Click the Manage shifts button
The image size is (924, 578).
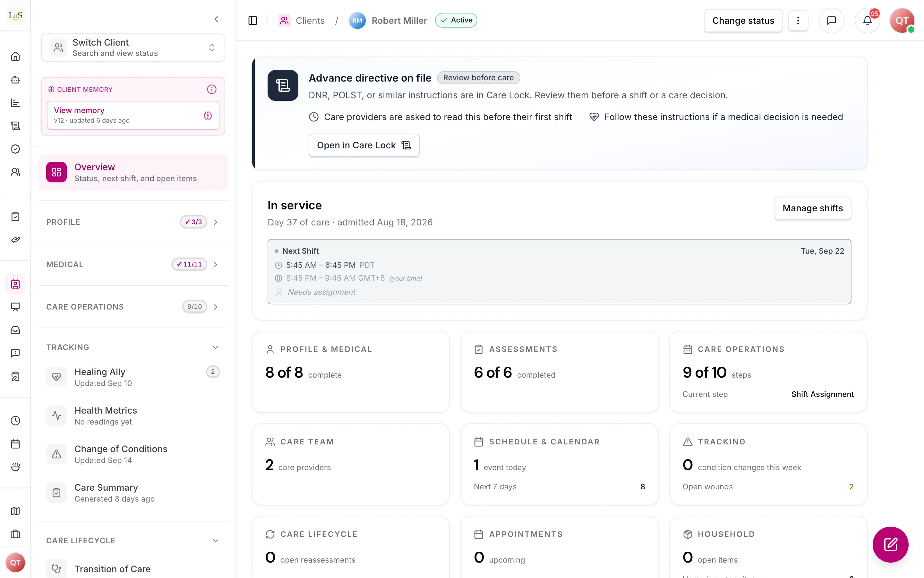(x=812, y=208)
